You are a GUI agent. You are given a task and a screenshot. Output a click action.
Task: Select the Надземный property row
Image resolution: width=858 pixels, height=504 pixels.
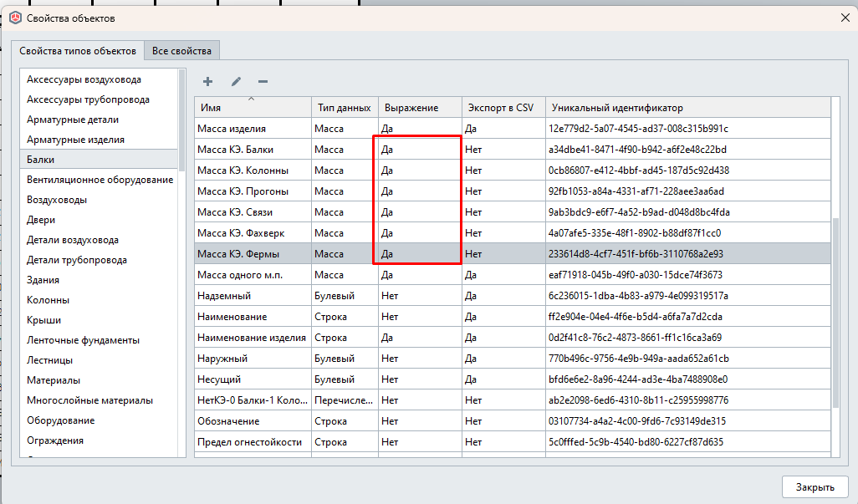coord(512,296)
